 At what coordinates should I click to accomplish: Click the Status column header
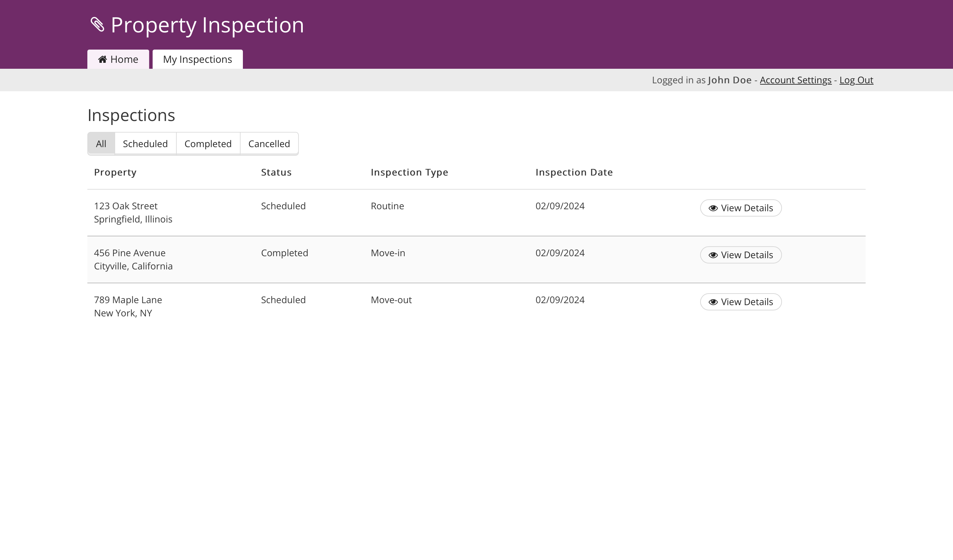pyautogui.click(x=276, y=172)
